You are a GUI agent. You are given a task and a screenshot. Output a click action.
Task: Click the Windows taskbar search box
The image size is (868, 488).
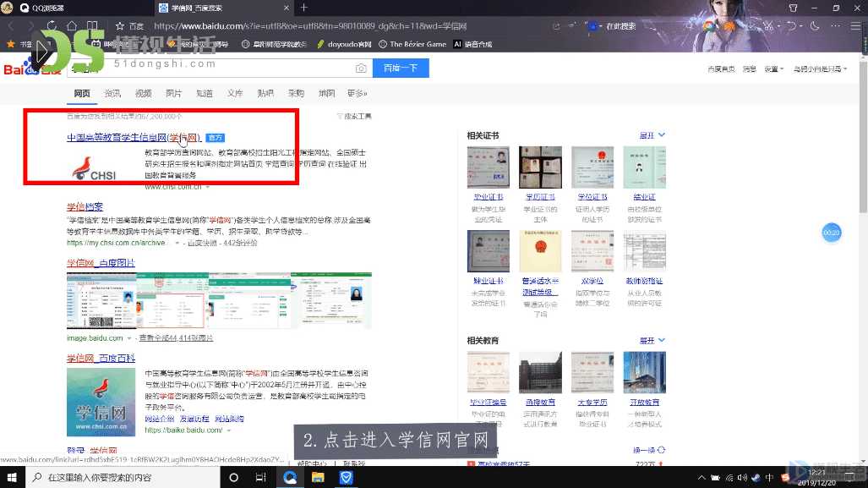coord(123,477)
